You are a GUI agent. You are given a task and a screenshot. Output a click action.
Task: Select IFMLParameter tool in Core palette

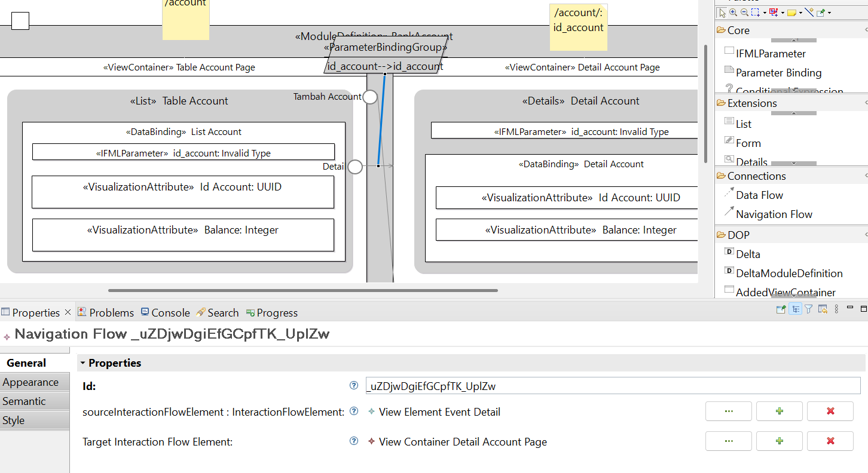[765, 53]
